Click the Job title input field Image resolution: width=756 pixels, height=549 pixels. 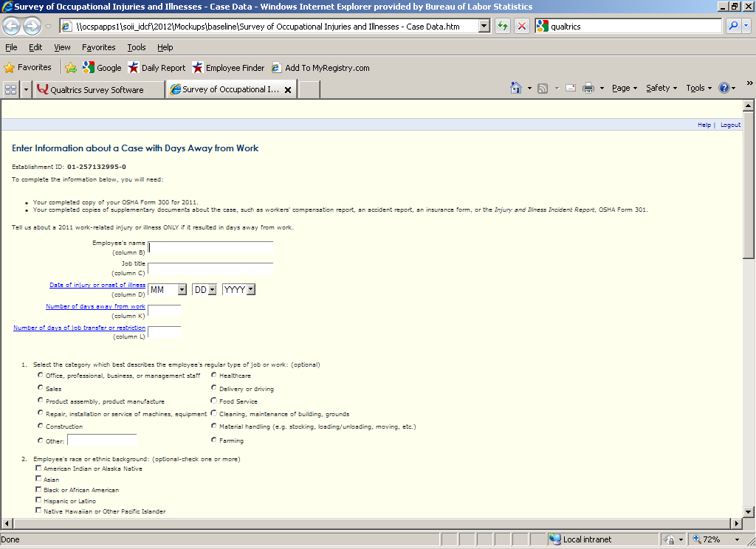point(210,269)
